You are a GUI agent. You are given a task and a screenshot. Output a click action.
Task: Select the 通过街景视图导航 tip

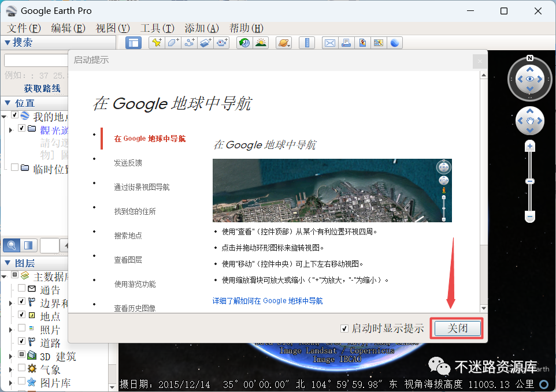pyautogui.click(x=142, y=187)
